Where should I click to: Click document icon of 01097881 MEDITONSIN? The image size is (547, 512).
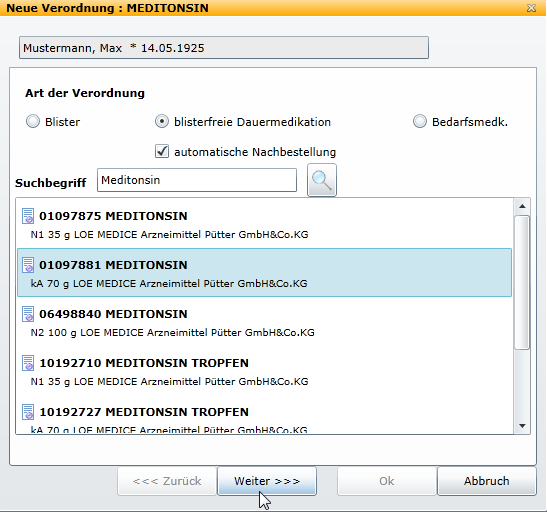pos(28,265)
